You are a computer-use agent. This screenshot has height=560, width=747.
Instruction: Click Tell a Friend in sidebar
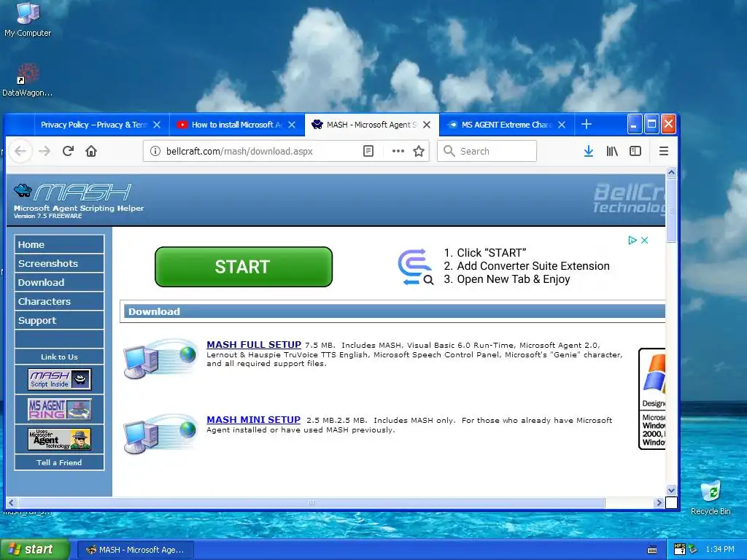[x=59, y=462]
